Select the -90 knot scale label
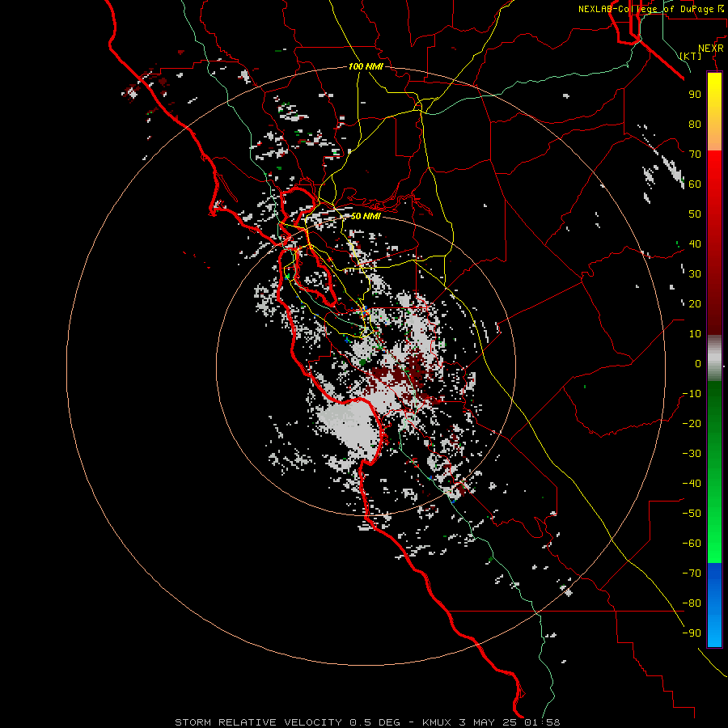Viewport: 728px width, 728px height. 692,633
